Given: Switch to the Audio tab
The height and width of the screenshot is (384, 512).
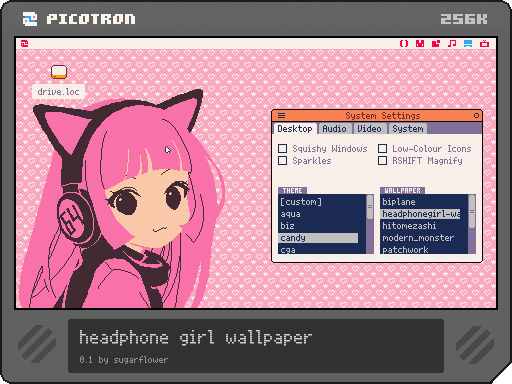Looking at the screenshot, I should [334, 129].
